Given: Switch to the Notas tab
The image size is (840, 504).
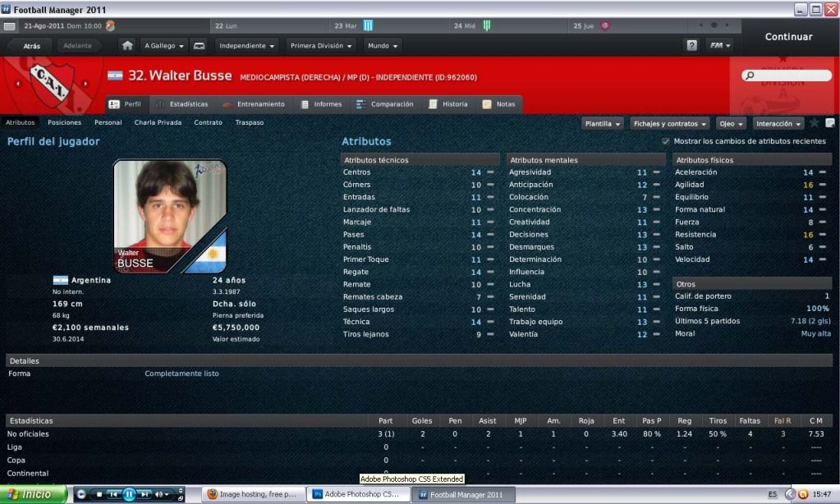Looking at the screenshot, I should (x=498, y=104).
